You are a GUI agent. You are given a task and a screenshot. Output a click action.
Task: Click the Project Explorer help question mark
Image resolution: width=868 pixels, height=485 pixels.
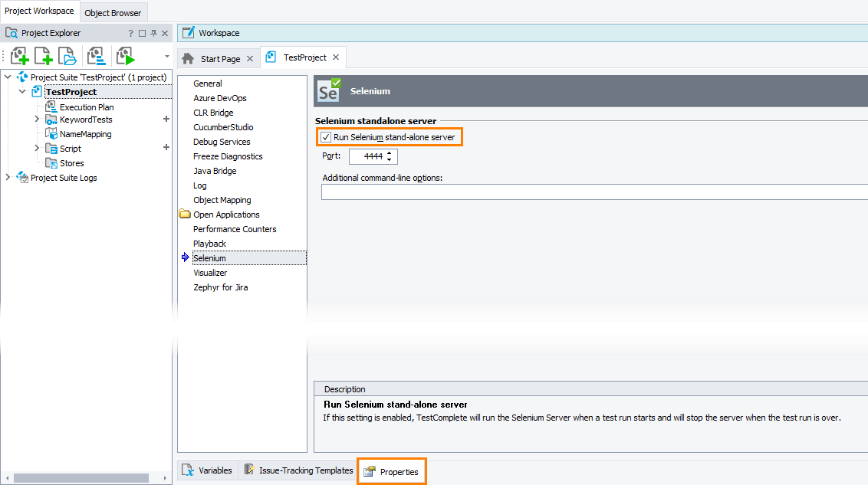coord(131,33)
